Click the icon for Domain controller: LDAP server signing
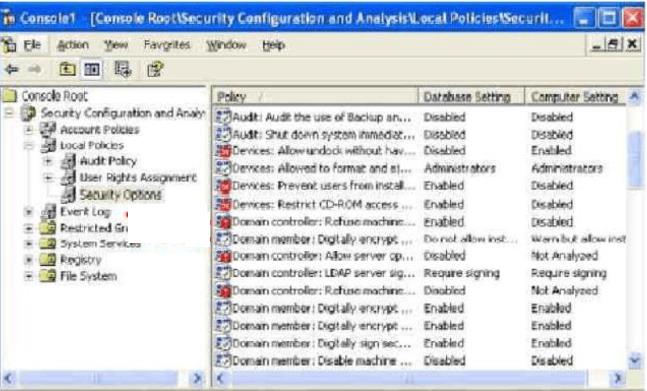The image size is (647, 391). click(x=223, y=273)
